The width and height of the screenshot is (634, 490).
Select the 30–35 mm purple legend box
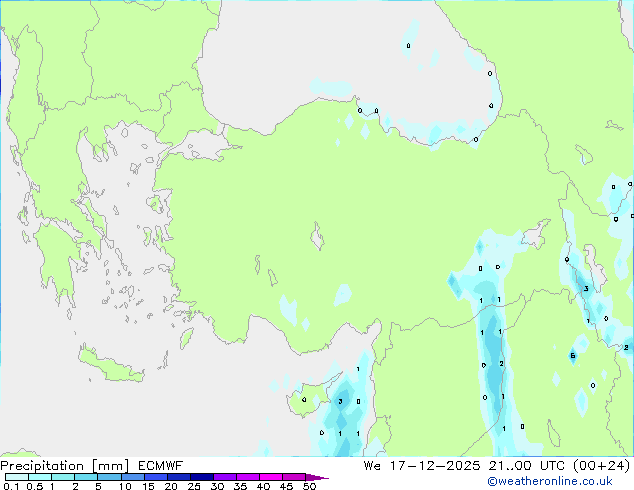coord(224,477)
